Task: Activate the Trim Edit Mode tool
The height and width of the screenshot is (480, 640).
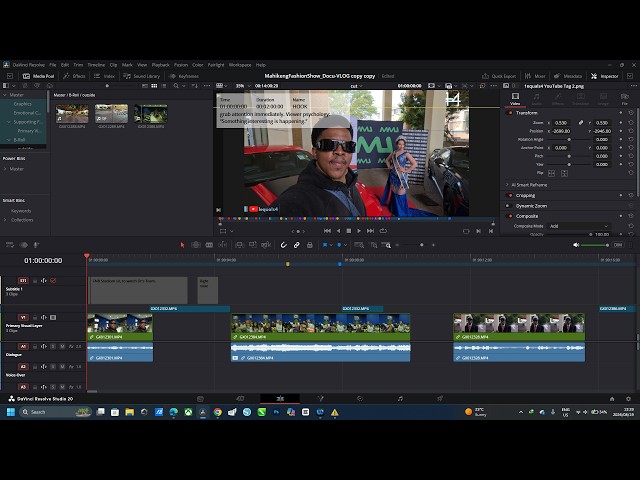Action: [x=196, y=245]
